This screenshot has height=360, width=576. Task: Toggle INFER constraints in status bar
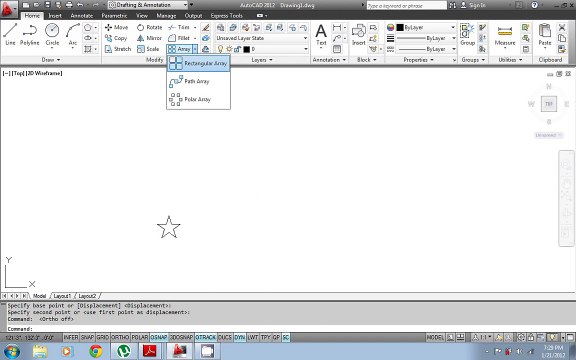click(x=71, y=337)
